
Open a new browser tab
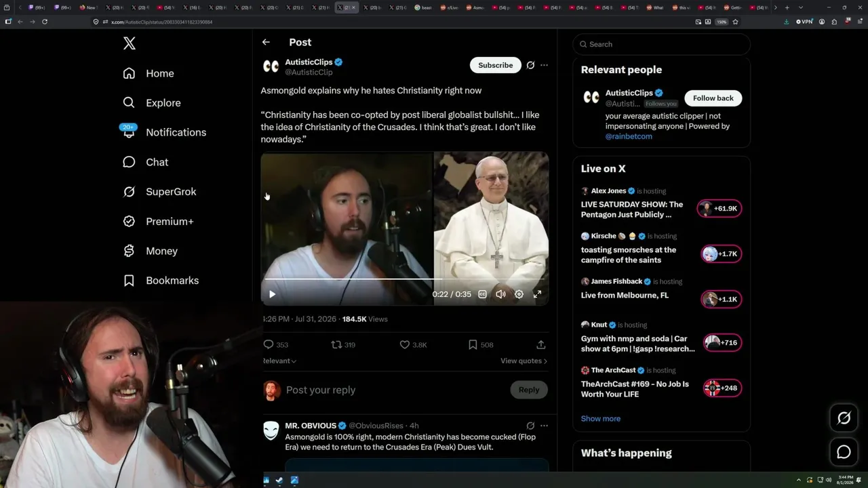click(787, 7)
